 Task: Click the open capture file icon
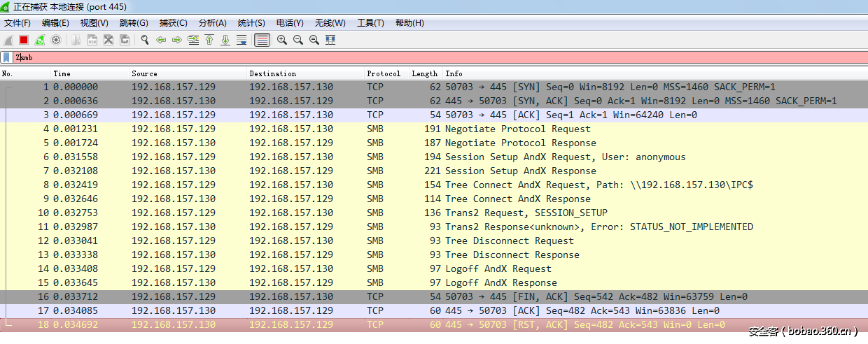coord(76,40)
